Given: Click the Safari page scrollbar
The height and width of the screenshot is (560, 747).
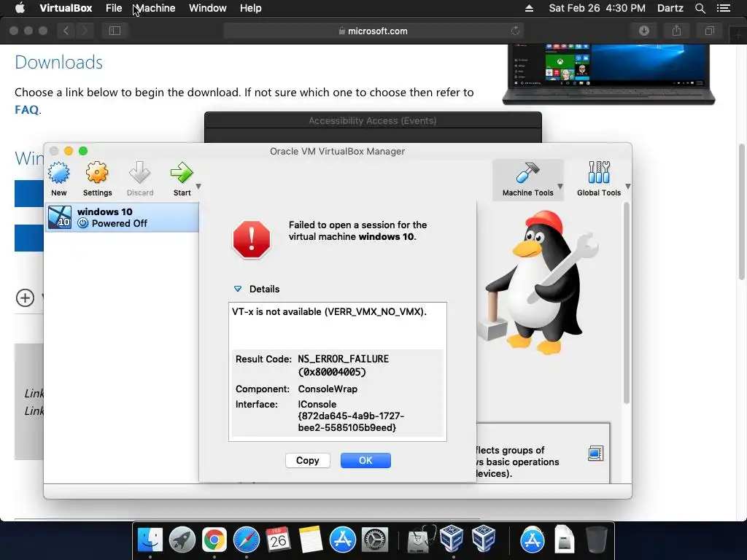Looking at the screenshot, I should [741, 212].
